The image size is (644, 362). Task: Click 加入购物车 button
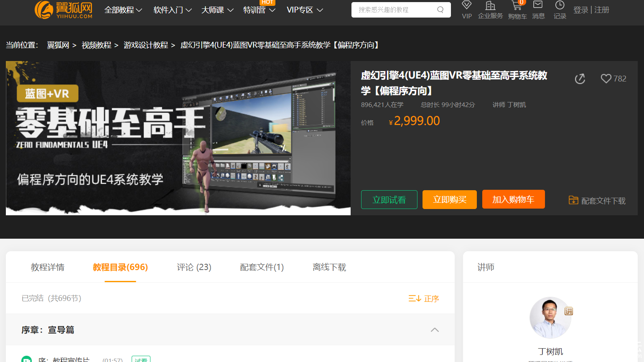(x=514, y=199)
